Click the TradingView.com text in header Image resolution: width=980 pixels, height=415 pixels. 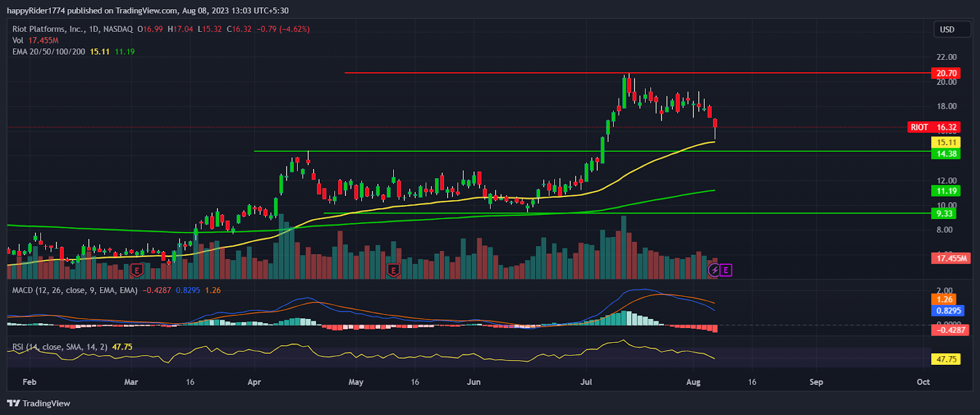coord(146,10)
